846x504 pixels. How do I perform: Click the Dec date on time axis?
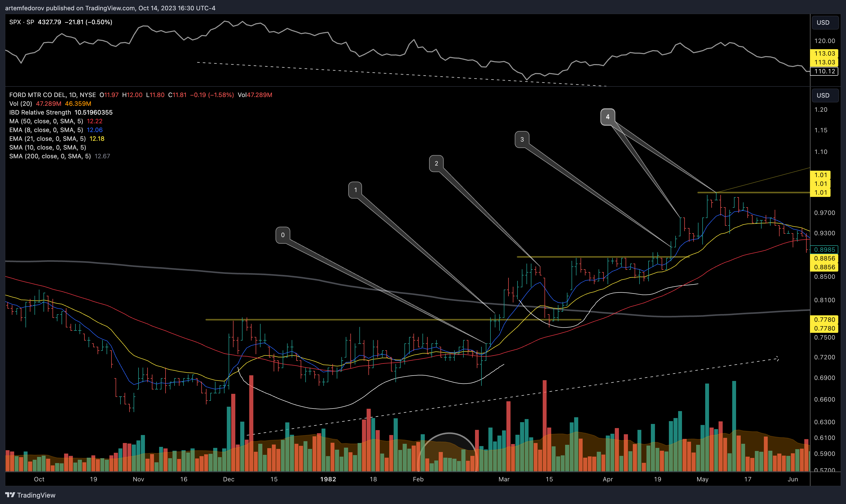coord(229,479)
